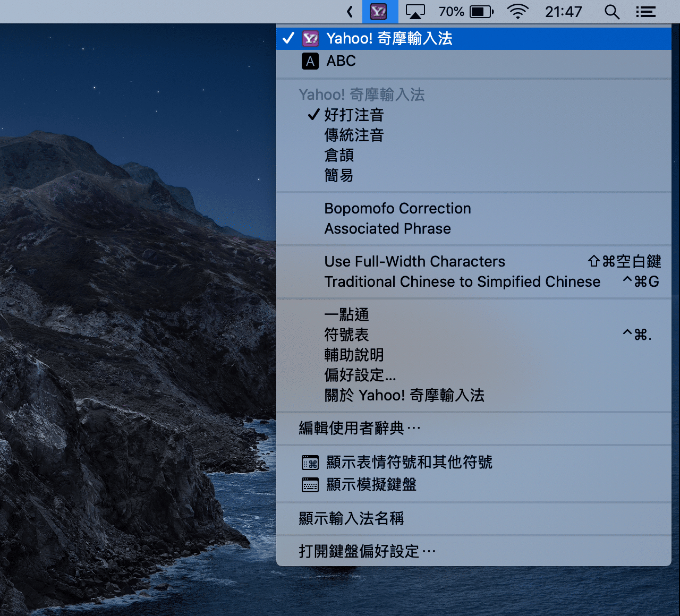
Task: Click the battery status icon
Action: click(482, 12)
